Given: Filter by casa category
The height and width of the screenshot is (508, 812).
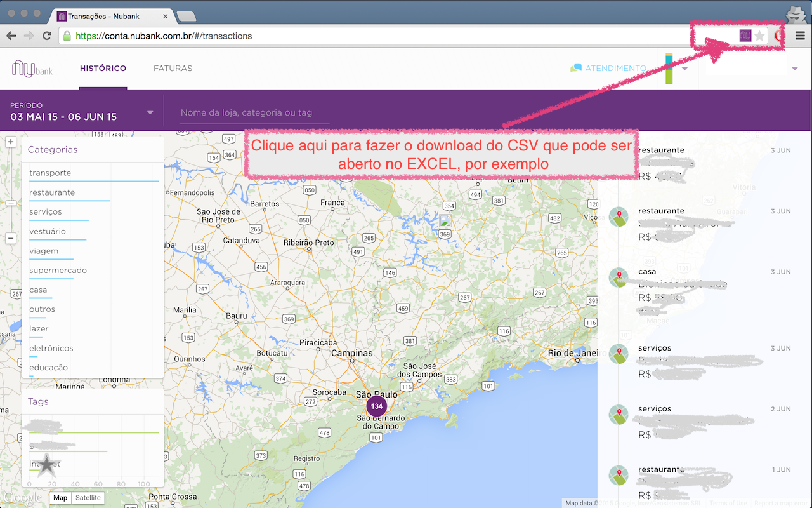Looking at the screenshot, I should click(x=38, y=290).
